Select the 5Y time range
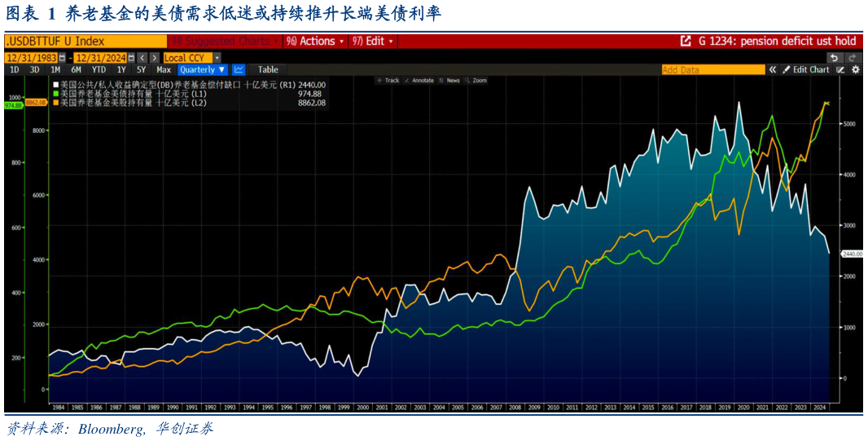 pos(141,70)
